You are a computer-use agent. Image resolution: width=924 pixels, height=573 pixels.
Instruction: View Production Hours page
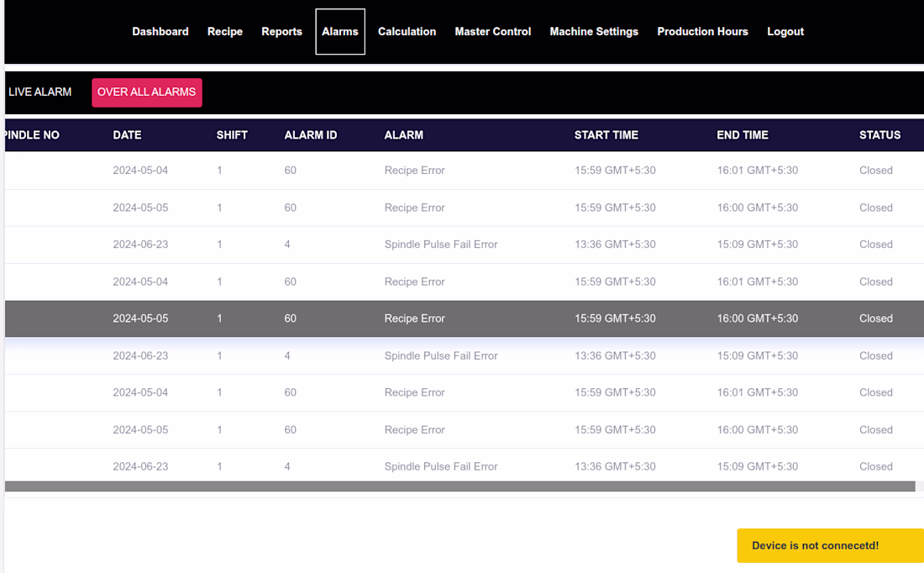click(702, 32)
